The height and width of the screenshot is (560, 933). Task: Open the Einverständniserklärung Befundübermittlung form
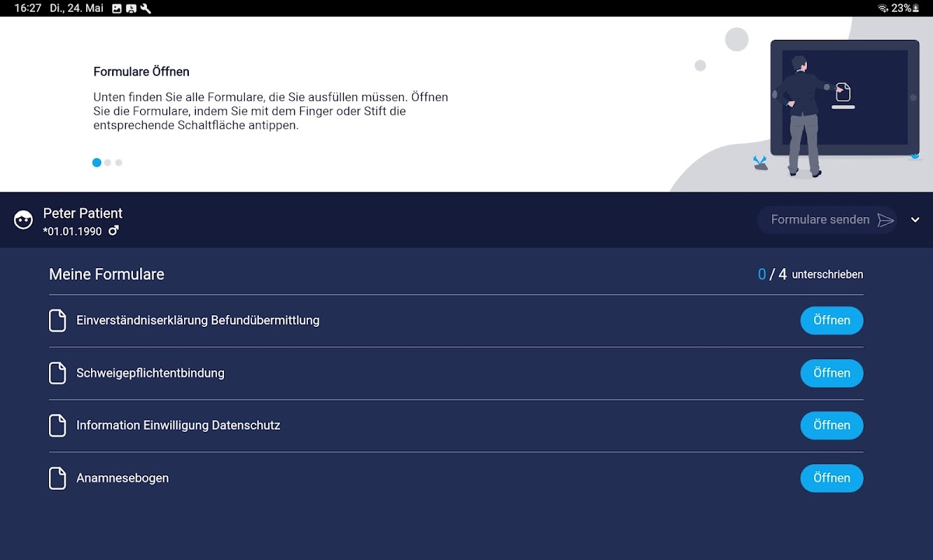tap(832, 321)
